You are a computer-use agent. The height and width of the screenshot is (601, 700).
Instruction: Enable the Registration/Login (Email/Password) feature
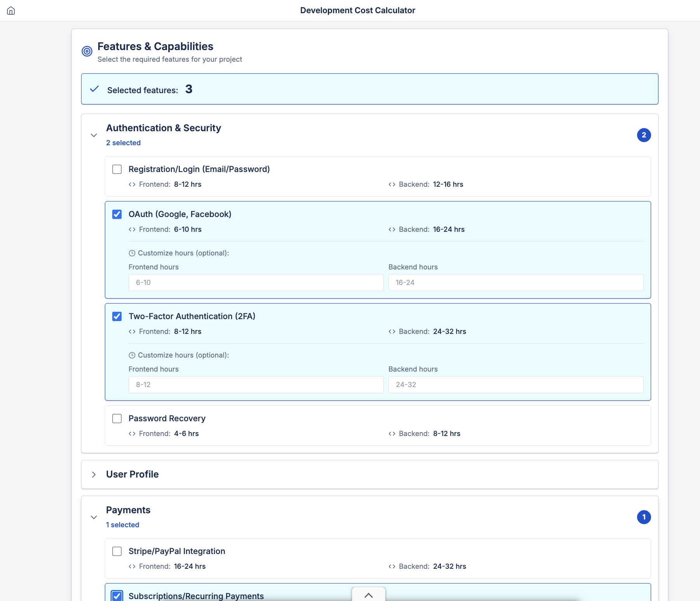pyautogui.click(x=117, y=169)
